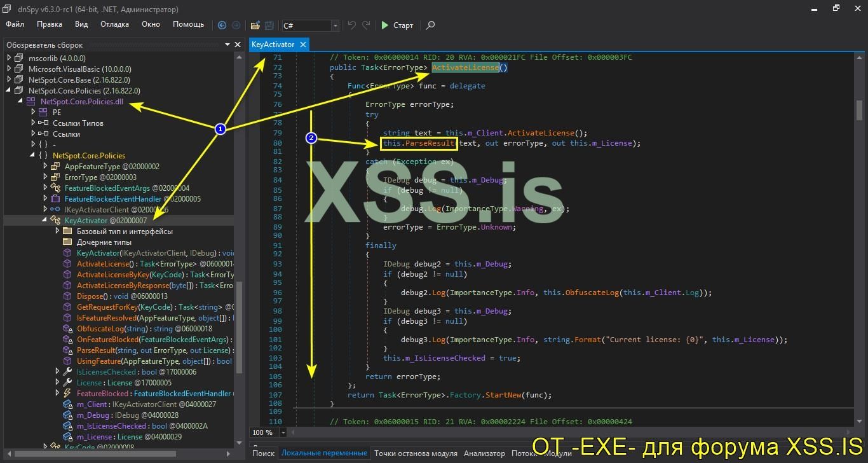This screenshot has height=463, width=868.
Task: Select AppFeatureType @02000002 enum
Action: point(112,166)
